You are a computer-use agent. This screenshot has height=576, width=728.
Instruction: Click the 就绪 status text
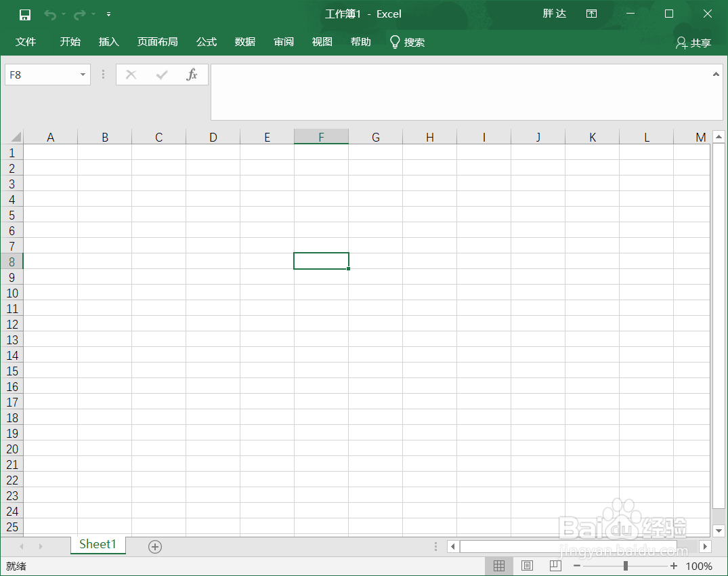coord(16,567)
